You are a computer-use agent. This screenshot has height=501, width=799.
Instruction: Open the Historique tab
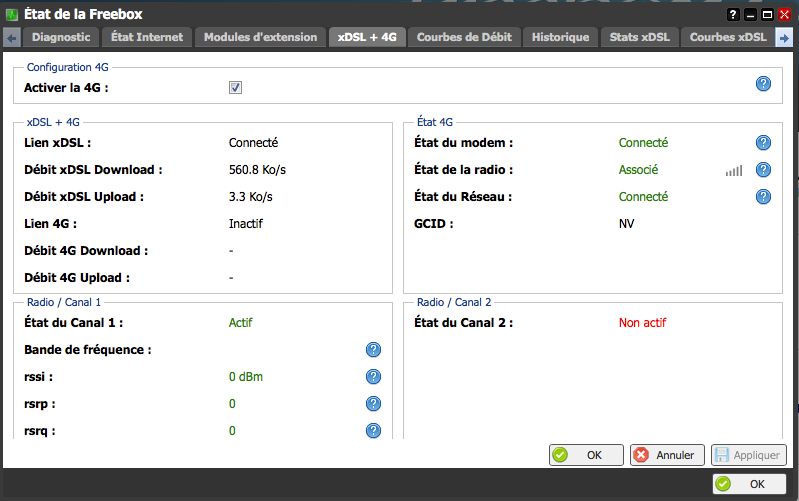tap(561, 37)
